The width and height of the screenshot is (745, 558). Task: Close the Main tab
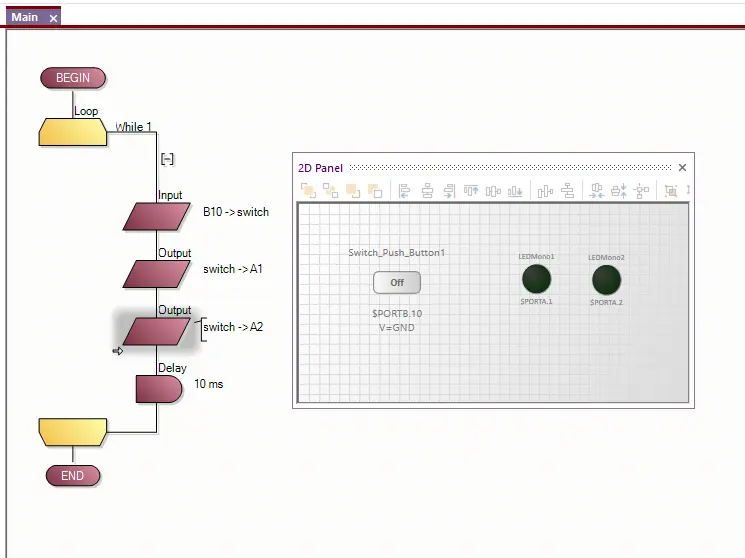coord(53,18)
